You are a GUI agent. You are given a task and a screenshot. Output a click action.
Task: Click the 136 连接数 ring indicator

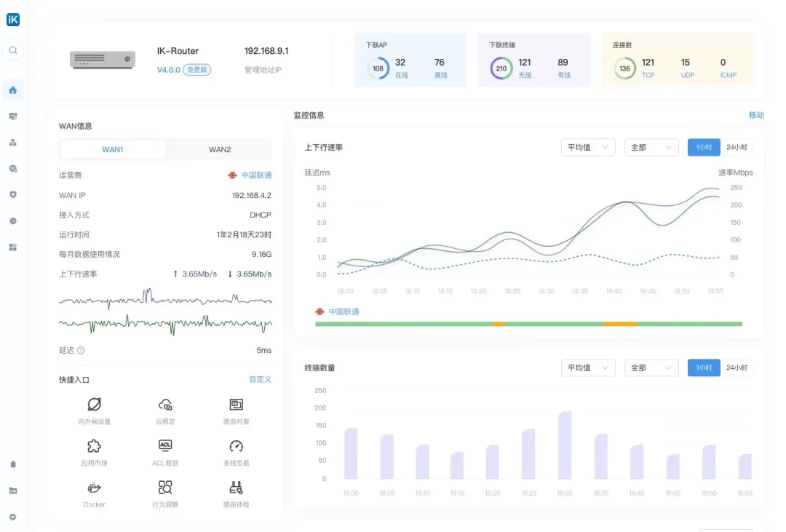pyautogui.click(x=624, y=68)
